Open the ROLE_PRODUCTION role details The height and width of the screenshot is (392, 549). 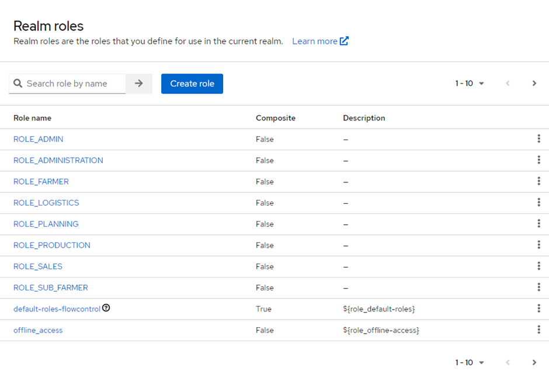click(52, 245)
